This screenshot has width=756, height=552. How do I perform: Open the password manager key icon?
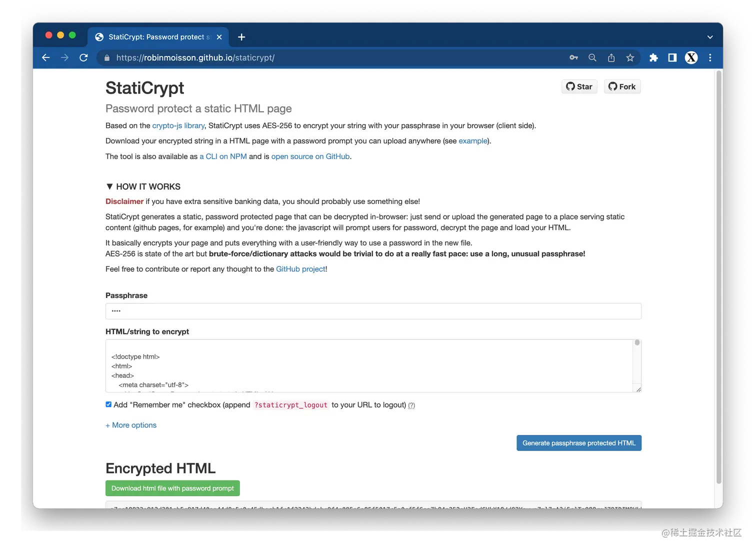[x=573, y=57]
